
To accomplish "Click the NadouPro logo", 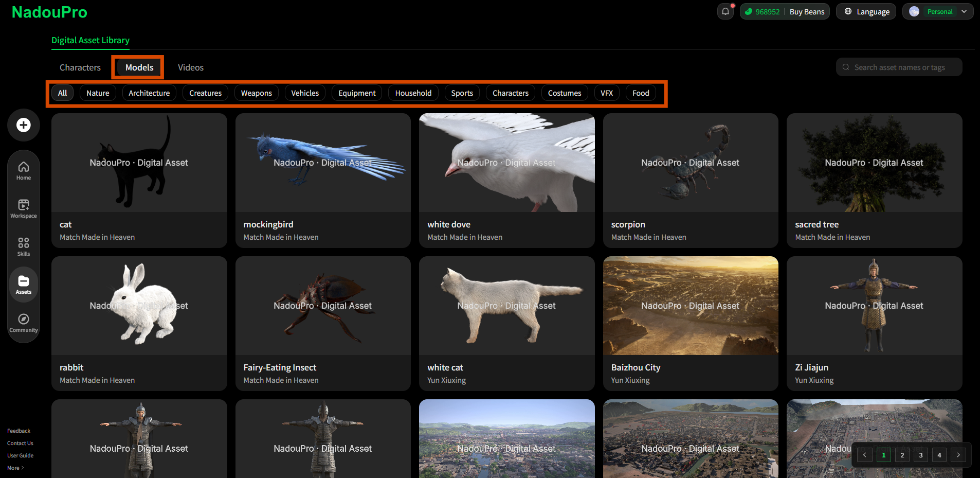I will (49, 12).
